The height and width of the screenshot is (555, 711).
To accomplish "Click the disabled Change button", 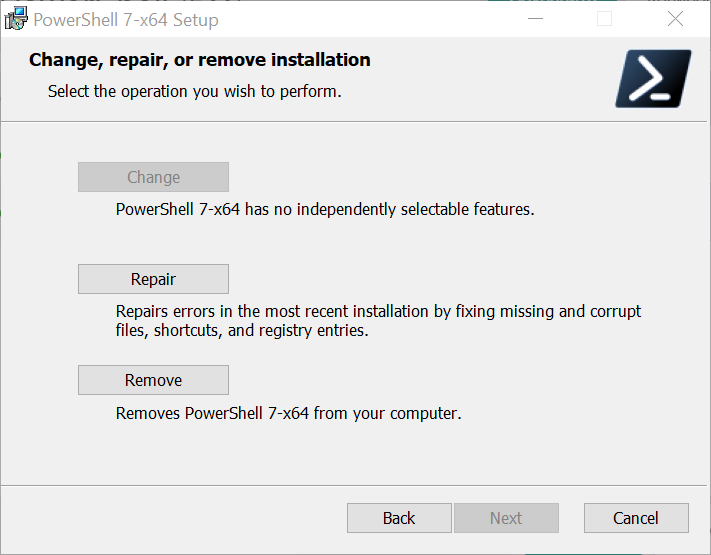I will coord(153,177).
